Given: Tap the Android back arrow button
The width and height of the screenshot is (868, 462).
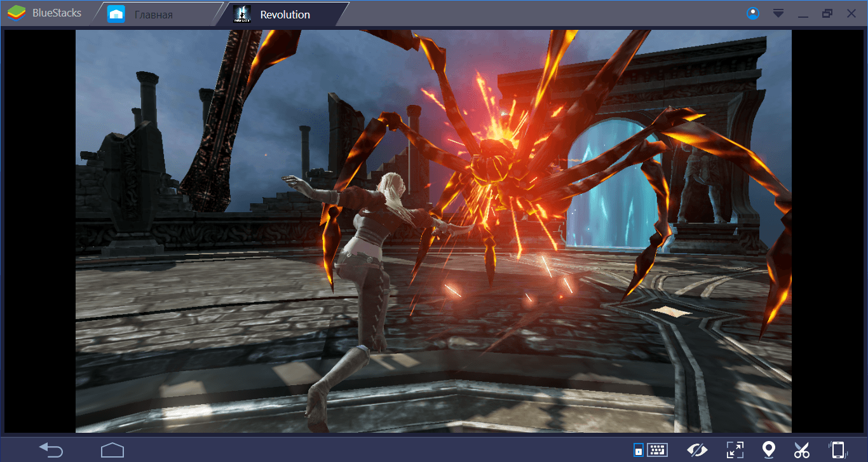Looking at the screenshot, I should tap(51, 450).
